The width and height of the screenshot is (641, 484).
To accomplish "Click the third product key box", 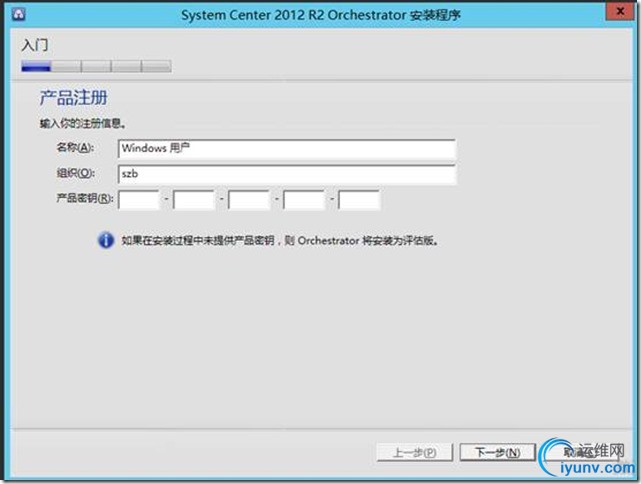I will (249, 200).
